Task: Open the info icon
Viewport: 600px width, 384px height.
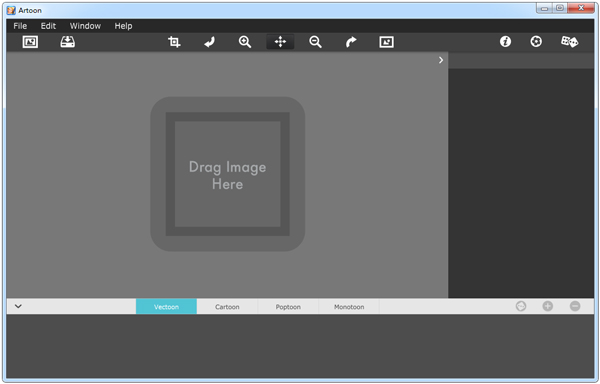Action: [x=505, y=41]
